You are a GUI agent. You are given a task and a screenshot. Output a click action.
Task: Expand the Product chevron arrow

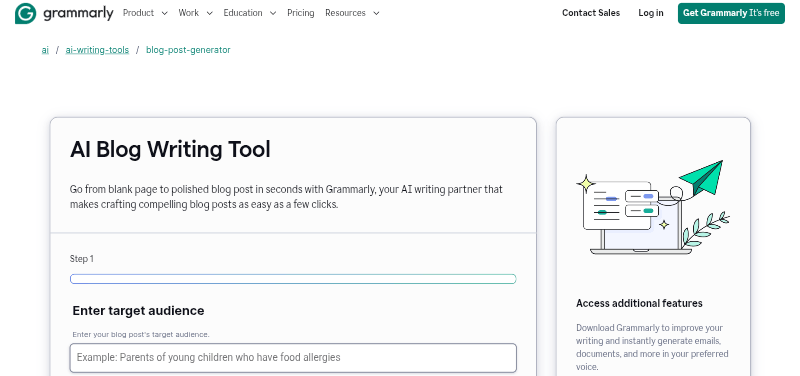tap(164, 14)
